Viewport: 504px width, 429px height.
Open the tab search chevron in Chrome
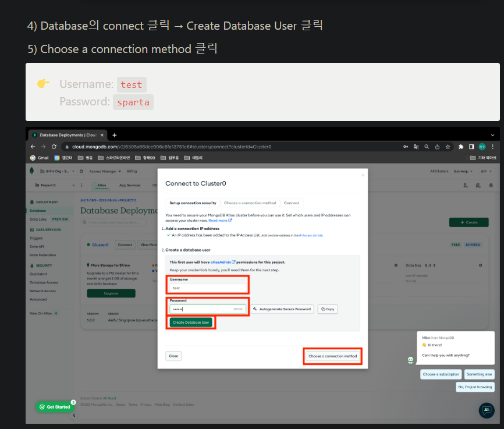[x=493, y=135]
